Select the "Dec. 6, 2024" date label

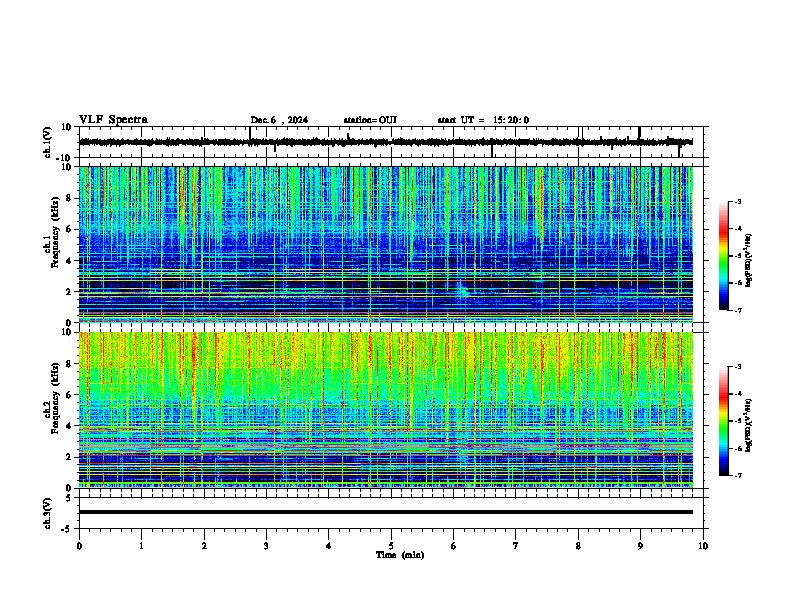(279, 120)
